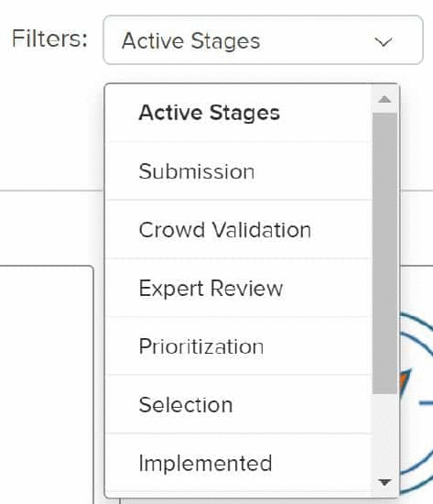Viewport: 433px width, 504px height.
Task: Click the blue dash beside the circle
Action: coord(427,402)
